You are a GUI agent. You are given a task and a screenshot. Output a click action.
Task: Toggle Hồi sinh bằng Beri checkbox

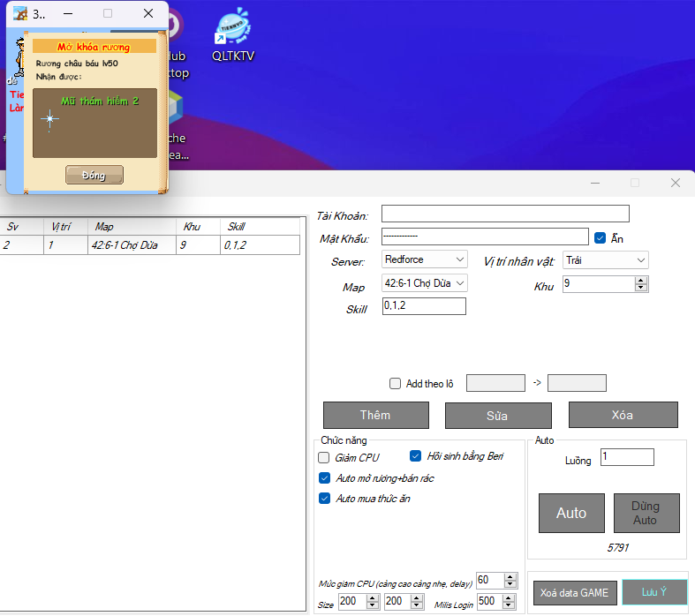[416, 456]
